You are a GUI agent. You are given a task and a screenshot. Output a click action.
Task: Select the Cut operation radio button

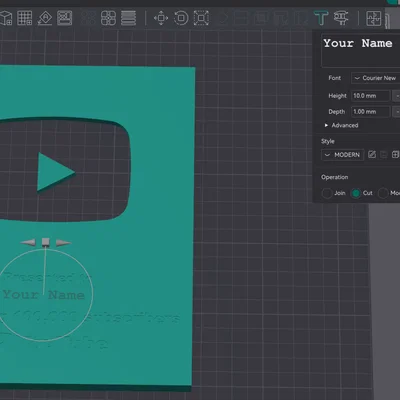[x=356, y=193]
